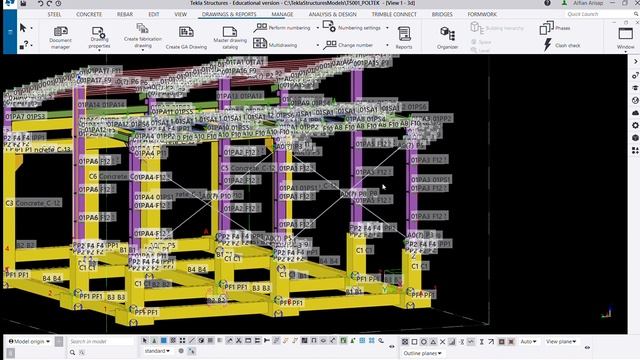Open the View plane dropdown
The height and width of the screenshot is (360, 640).
[561, 342]
